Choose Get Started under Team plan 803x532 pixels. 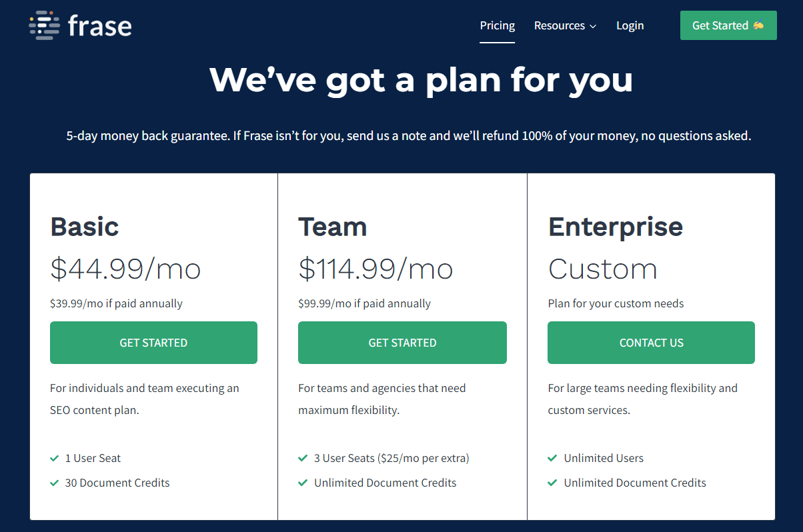click(x=402, y=343)
